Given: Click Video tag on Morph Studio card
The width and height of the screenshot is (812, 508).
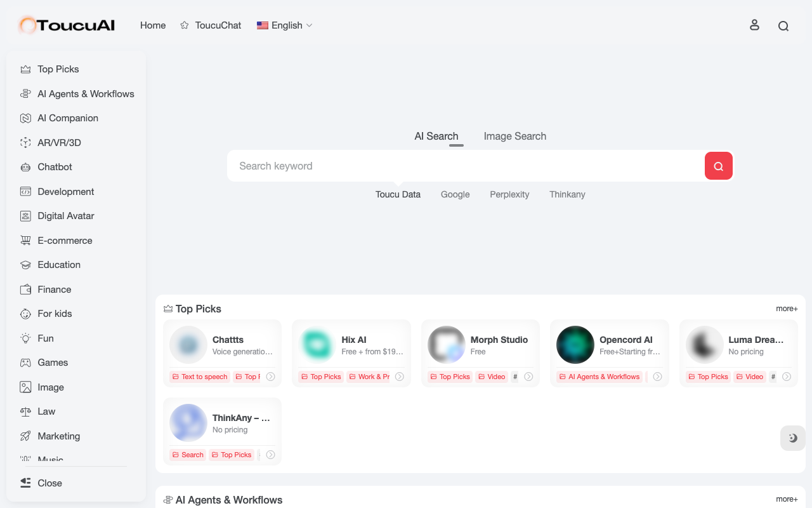Looking at the screenshot, I should 492,377.
